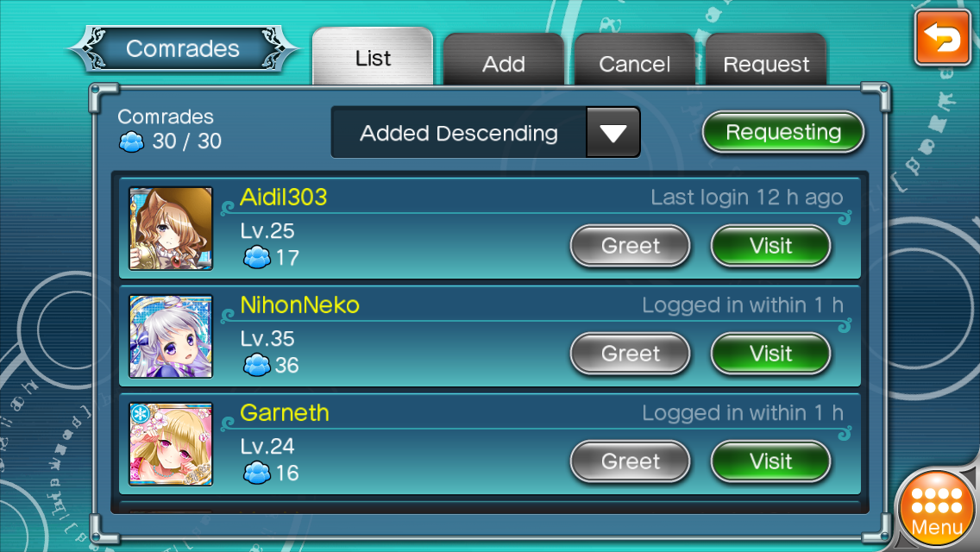This screenshot has width=980, height=552.
Task: Tap the orange back arrow icon
Action: click(x=943, y=37)
